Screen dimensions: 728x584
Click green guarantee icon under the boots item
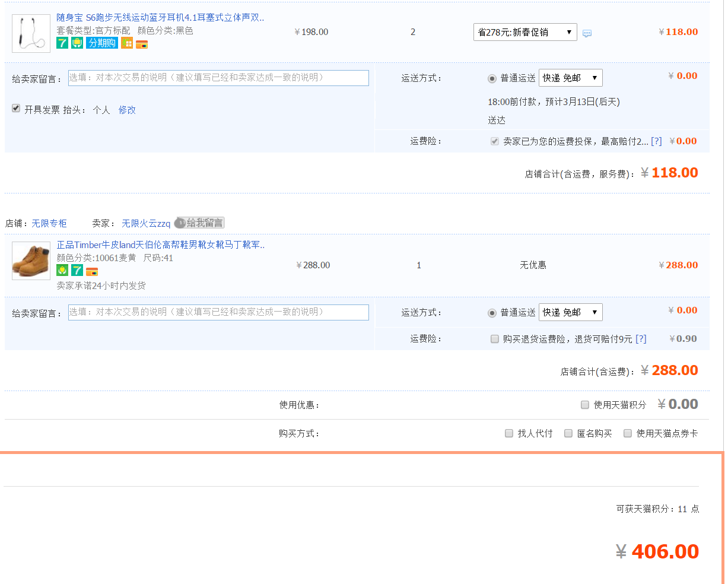[62, 271]
